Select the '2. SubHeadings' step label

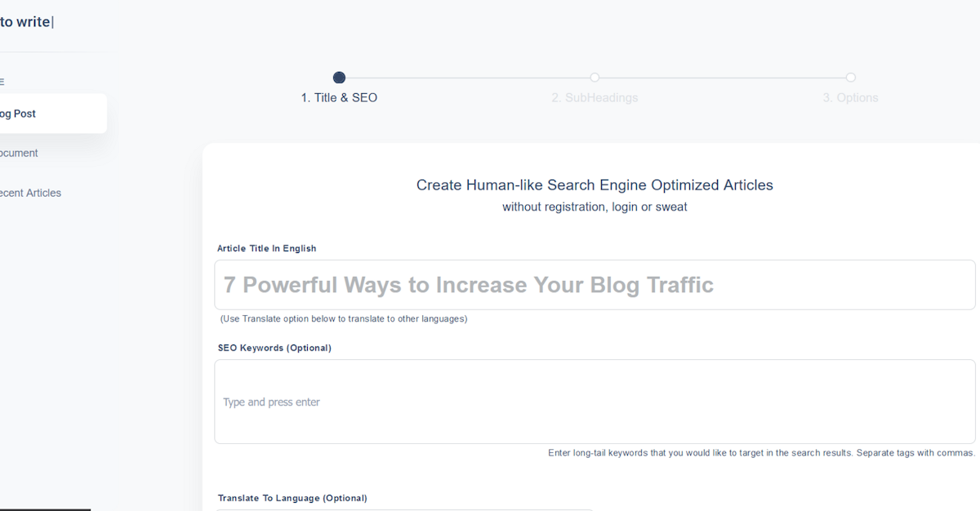(595, 97)
